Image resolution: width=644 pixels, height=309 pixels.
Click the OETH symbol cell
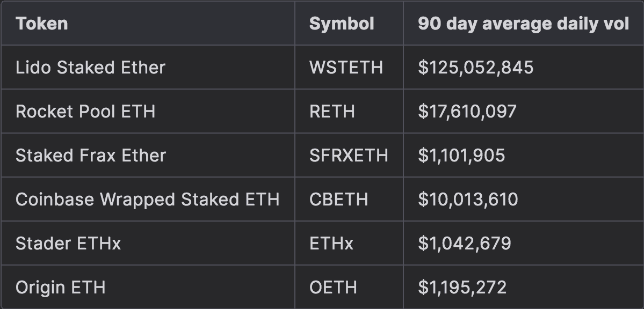coord(333,288)
